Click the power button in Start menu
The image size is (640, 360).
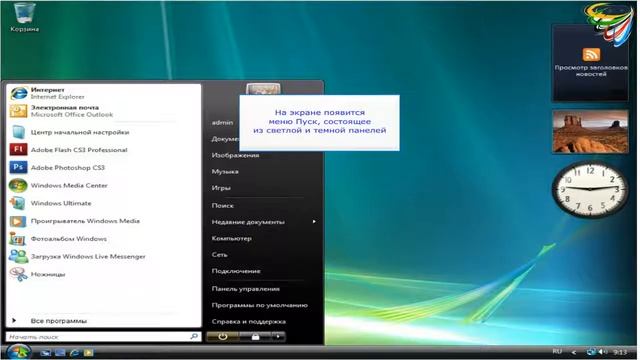(x=223, y=337)
